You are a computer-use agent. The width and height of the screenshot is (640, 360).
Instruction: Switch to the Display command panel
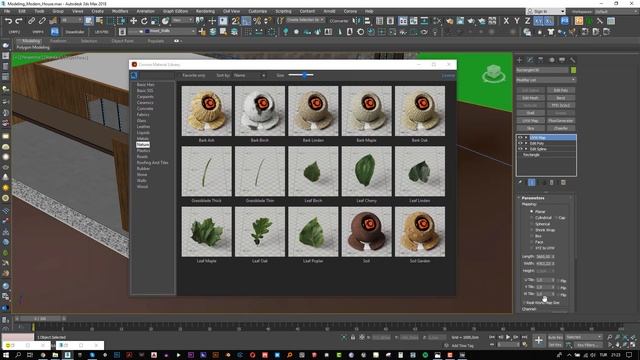562,60
